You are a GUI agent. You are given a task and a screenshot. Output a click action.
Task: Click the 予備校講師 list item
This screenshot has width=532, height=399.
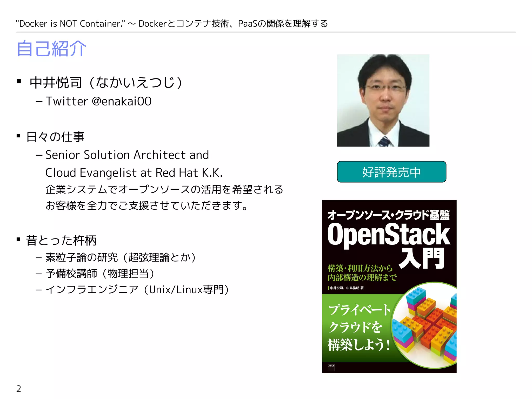coord(100,274)
